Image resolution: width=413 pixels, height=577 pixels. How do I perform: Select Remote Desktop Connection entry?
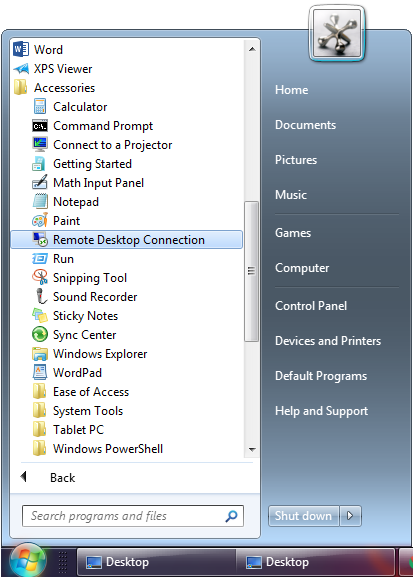[x=127, y=240]
